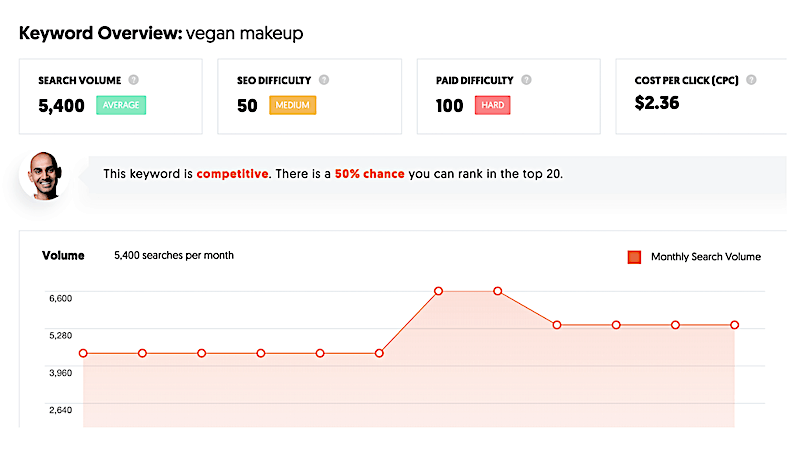Image resolution: width=800 pixels, height=457 pixels.
Task: Select the first data point after the drop
Action: (557, 325)
